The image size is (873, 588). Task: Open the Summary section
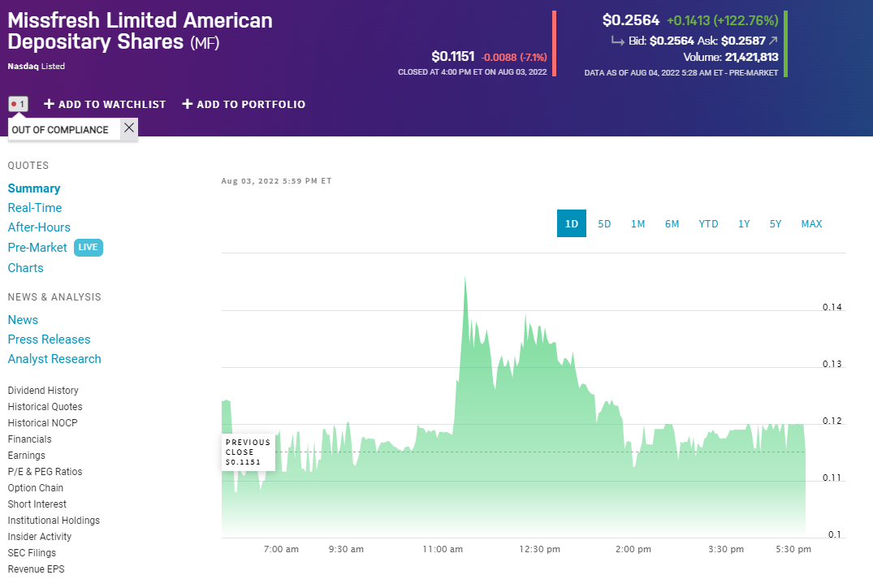coord(33,188)
